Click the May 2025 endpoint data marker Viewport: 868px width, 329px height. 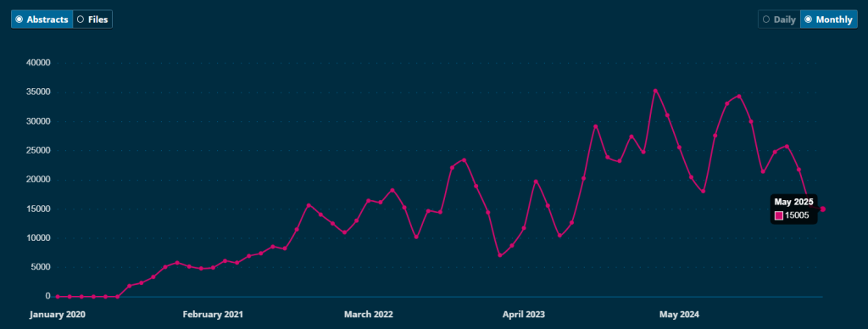tap(822, 209)
